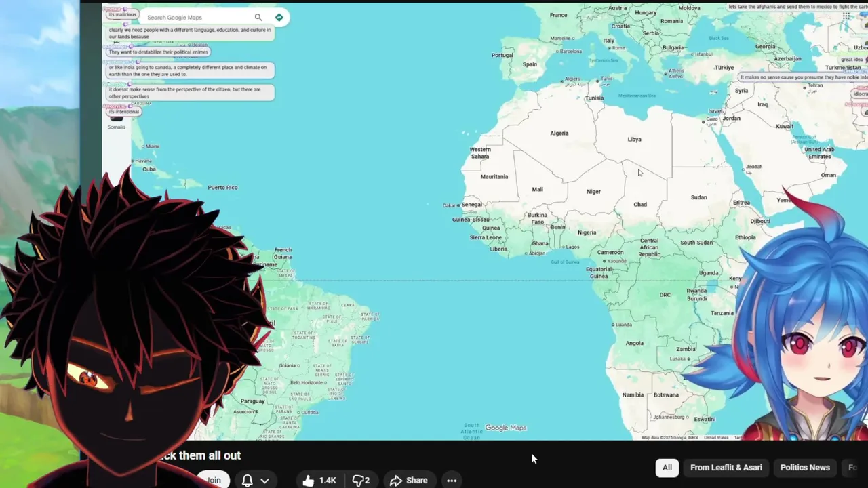Click the Namibia label

point(633,395)
